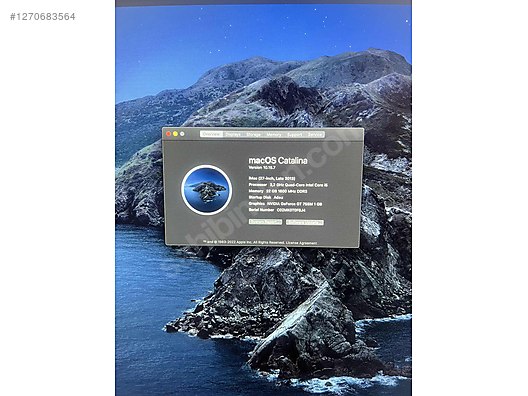The width and height of the screenshot is (528, 396).
Task: Switch to the Memory tab
Action: point(274,134)
